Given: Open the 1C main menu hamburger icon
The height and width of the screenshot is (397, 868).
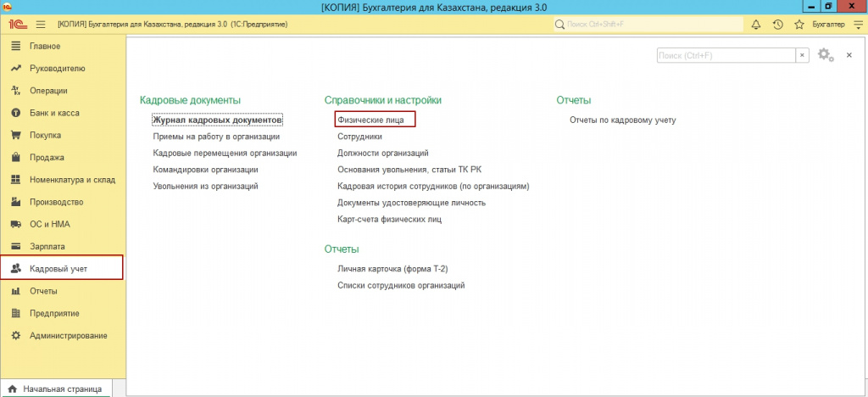Looking at the screenshot, I should coord(41,25).
